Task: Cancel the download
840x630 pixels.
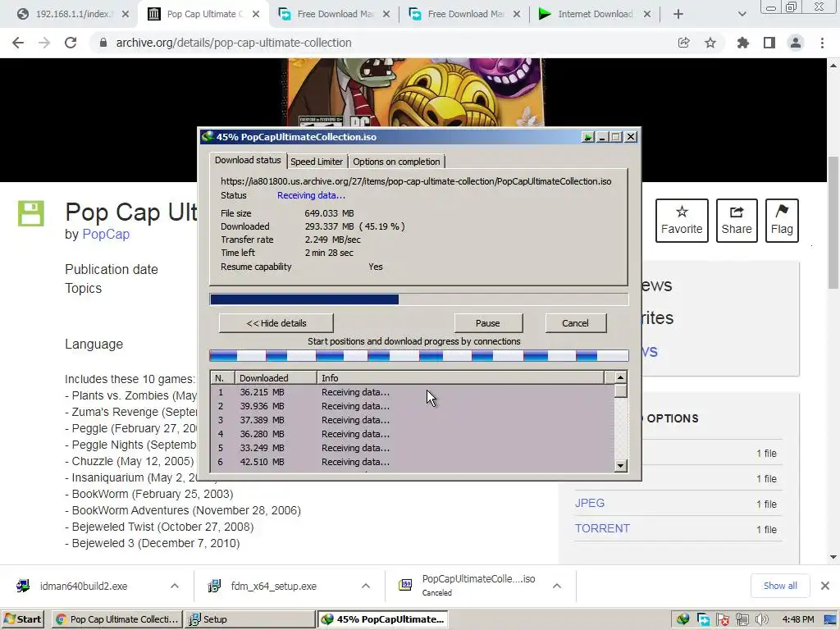Action: pyautogui.click(x=575, y=323)
